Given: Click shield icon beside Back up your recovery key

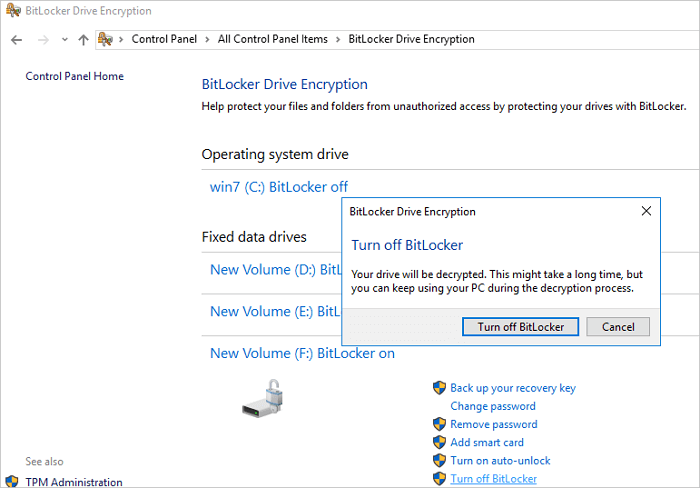Looking at the screenshot, I should point(439,388).
